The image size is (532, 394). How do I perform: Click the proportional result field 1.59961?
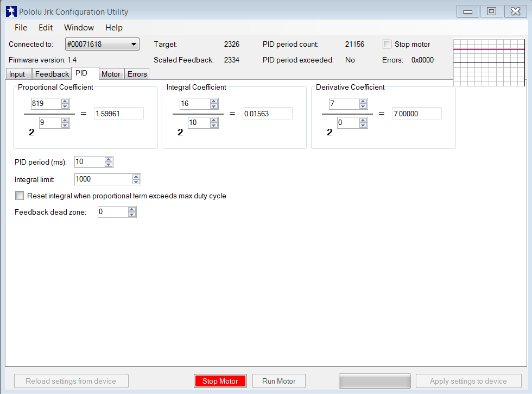(x=119, y=114)
